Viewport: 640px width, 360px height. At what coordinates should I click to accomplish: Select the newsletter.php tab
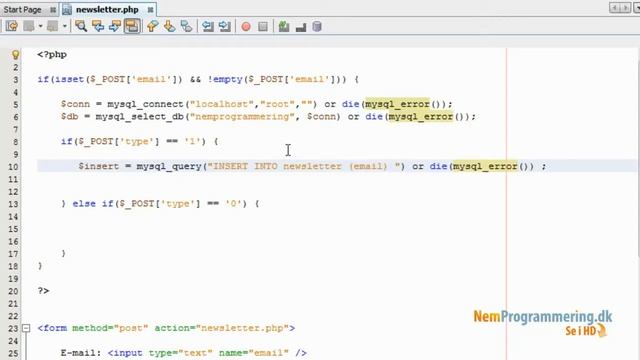coord(107,9)
